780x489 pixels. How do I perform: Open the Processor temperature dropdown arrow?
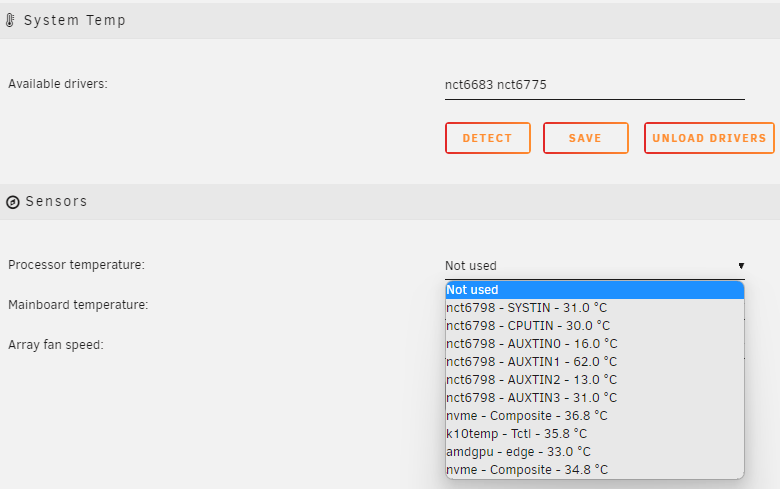click(741, 266)
